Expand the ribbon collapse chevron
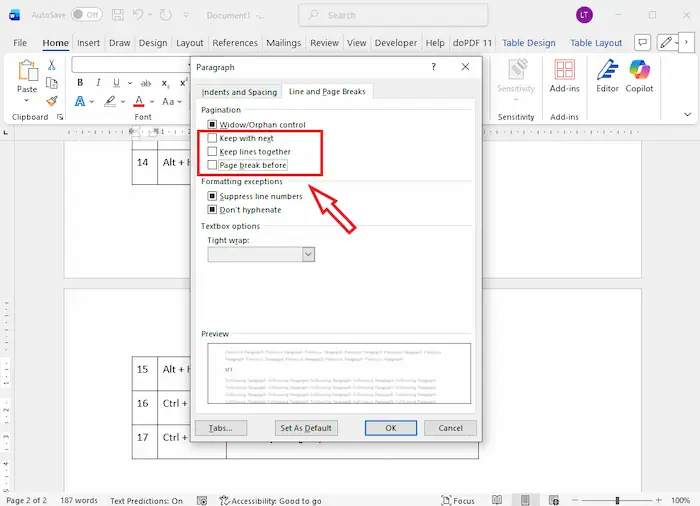 tap(687, 115)
